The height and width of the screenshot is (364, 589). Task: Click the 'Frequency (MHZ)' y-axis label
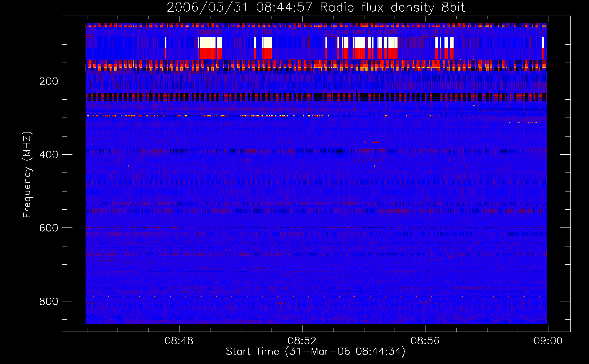pos(27,174)
